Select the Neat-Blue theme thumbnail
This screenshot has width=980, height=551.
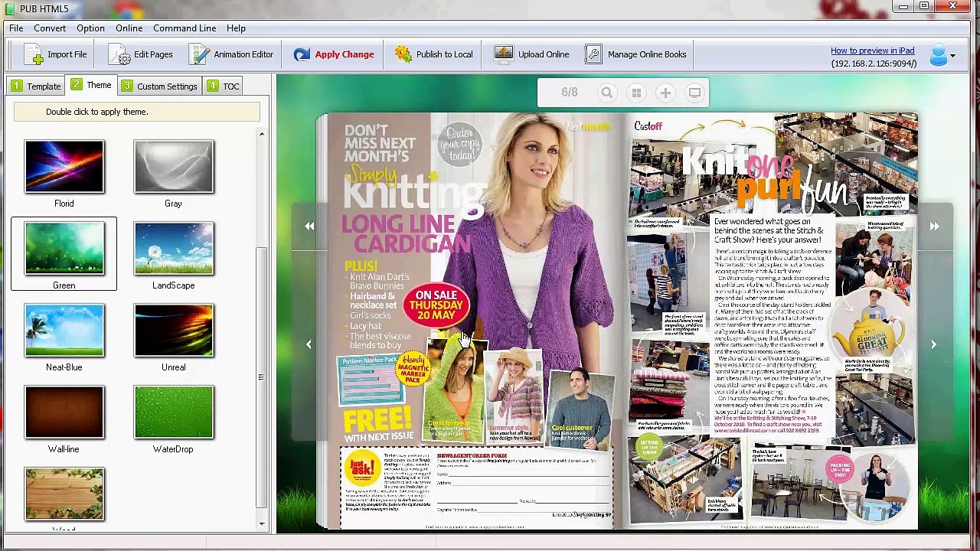[64, 331]
